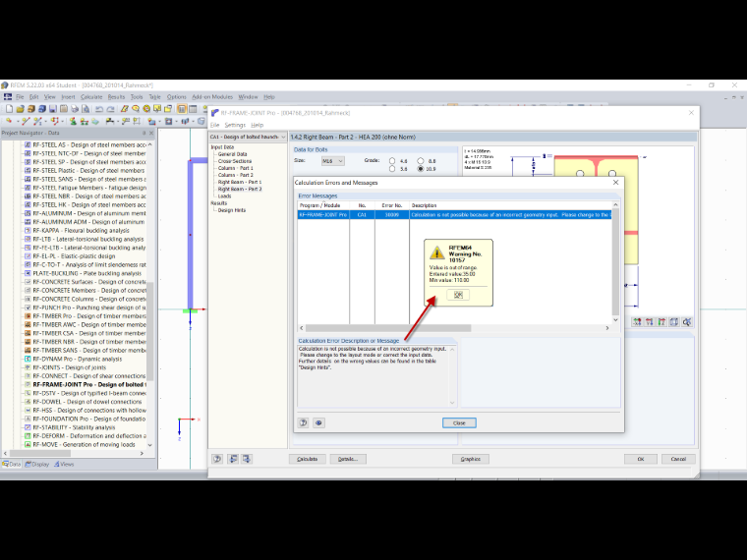Click the previous table arrow icon in footer

233,459
